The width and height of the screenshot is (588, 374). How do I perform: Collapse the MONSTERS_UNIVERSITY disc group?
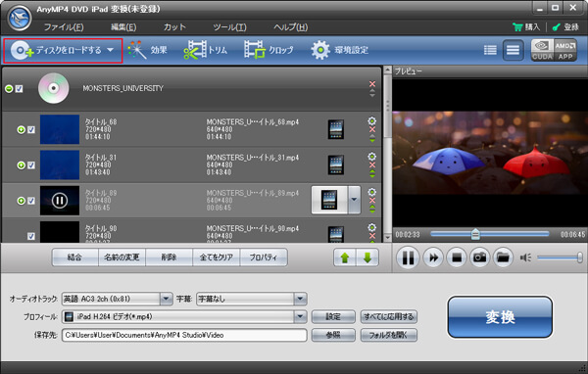[9, 89]
